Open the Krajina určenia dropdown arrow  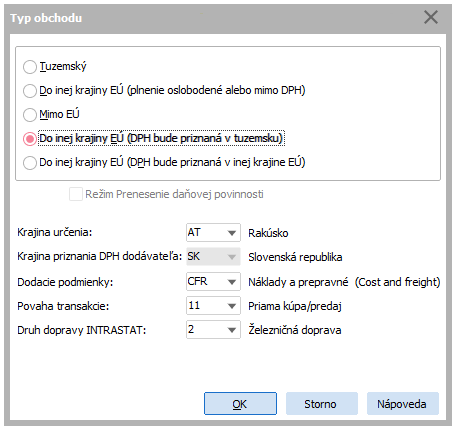click(232, 233)
